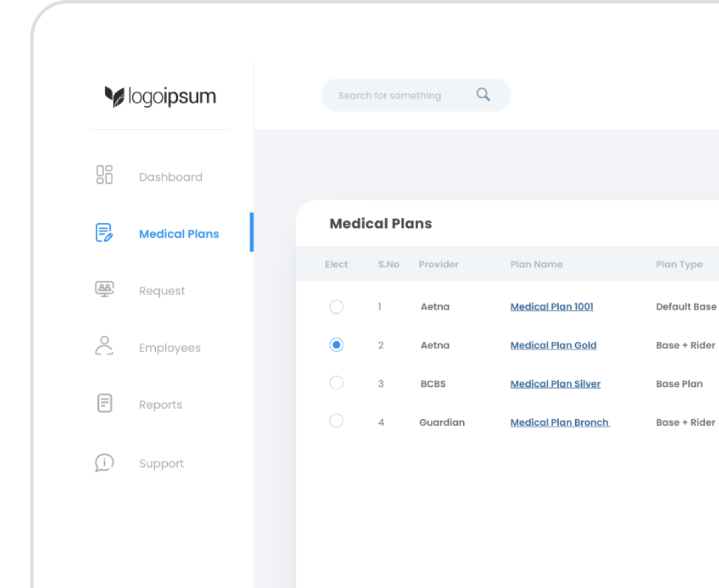Click the Support chat bubble icon
The image size is (719, 588).
click(x=104, y=463)
